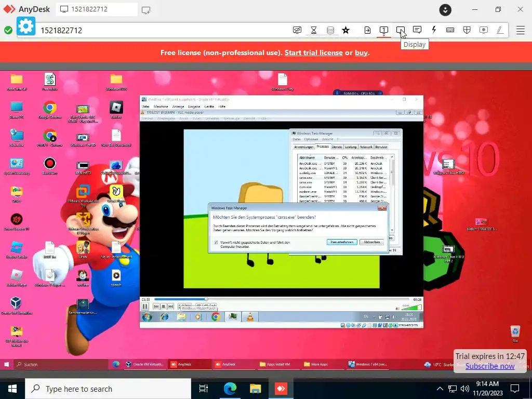The image size is (532, 399).
Task: Open AnyDesk session settings gear icon
Action: (26, 26)
